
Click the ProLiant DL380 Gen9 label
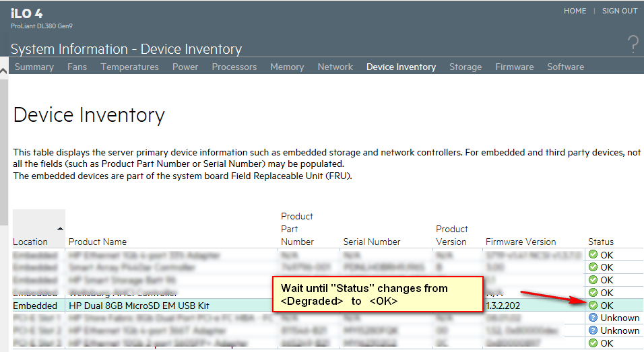point(42,26)
